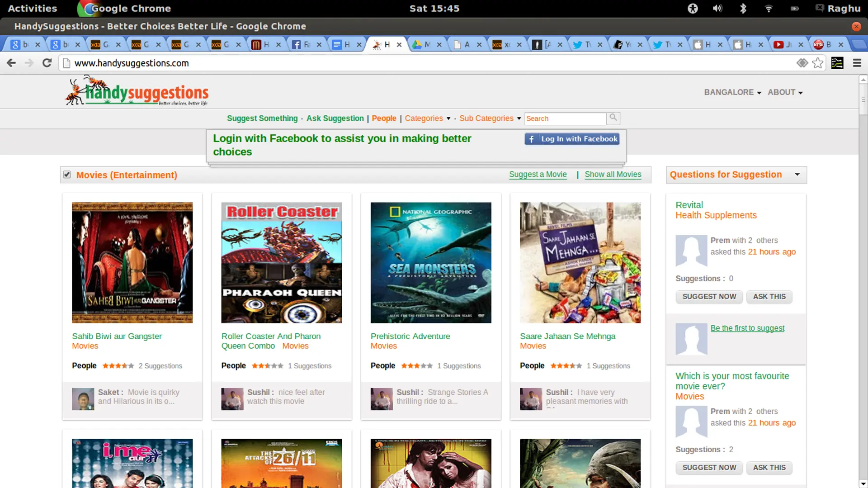Click Log In with Facebook button
The width and height of the screenshot is (868, 488).
coord(572,139)
